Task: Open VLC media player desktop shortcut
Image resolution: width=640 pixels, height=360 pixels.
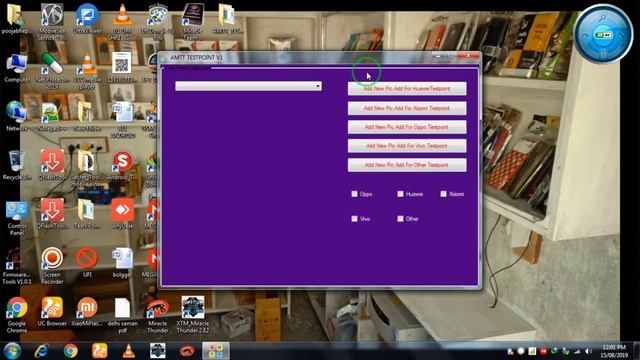Action: point(87,70)
